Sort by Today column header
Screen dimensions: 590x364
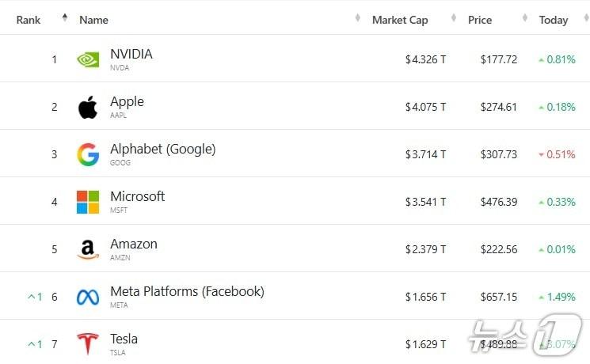554,20
